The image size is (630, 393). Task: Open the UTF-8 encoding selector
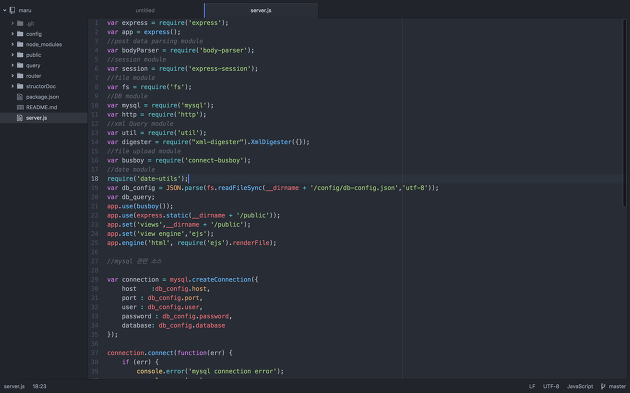551,386
